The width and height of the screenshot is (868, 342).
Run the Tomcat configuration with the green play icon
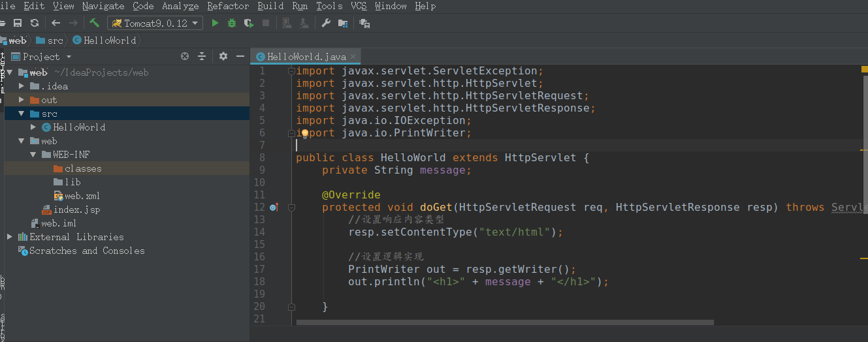[x=215, y=23]
